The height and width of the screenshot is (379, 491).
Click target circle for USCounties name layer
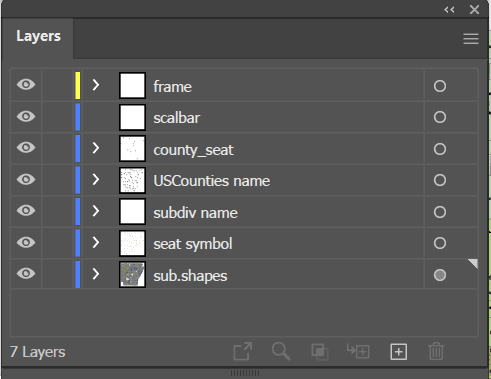[x=440, y=180]
